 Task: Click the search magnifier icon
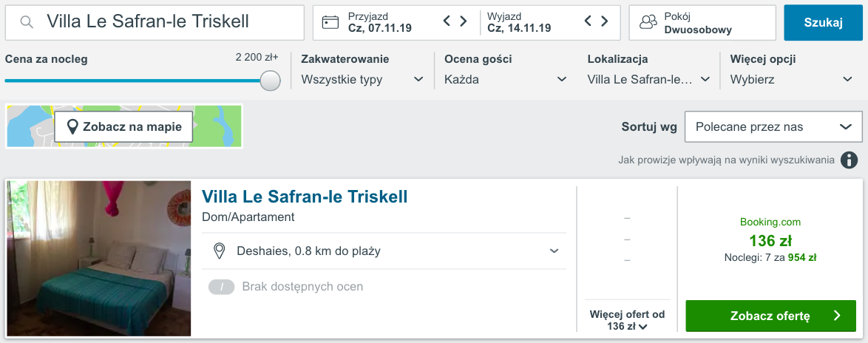(25, 22)
